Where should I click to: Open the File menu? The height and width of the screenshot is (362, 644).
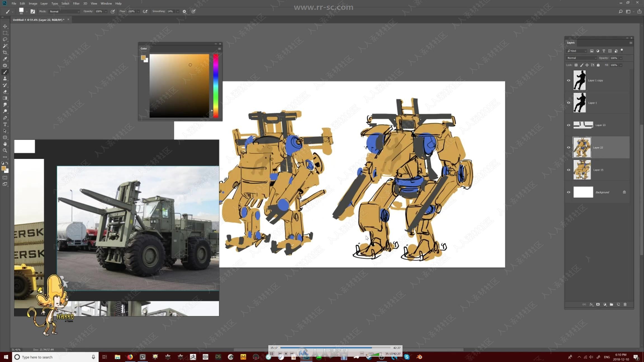[14, 3]
